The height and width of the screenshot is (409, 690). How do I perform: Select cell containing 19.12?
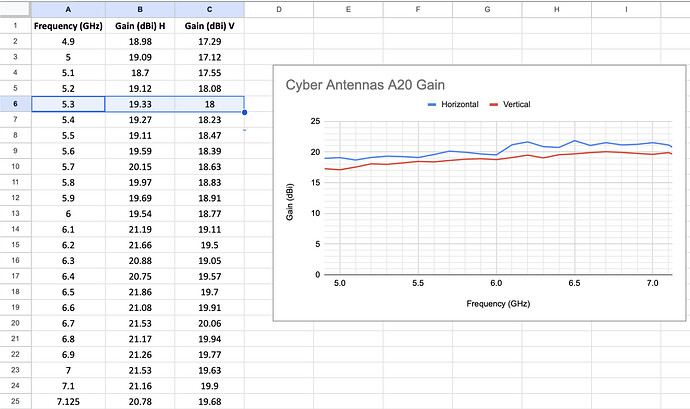(140, 88)
